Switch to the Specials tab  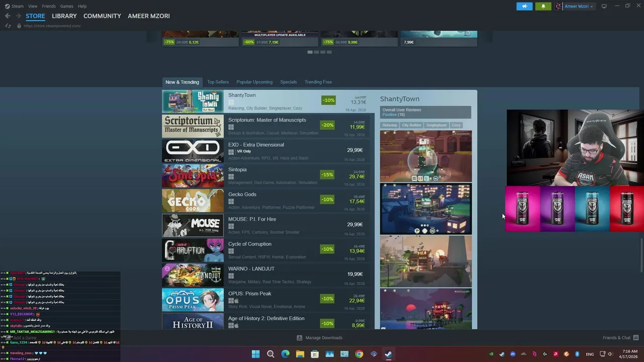[288, 82]
